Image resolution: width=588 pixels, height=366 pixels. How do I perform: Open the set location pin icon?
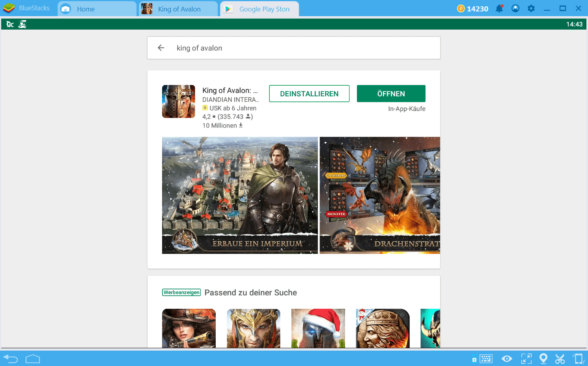[x=543, y=358]
